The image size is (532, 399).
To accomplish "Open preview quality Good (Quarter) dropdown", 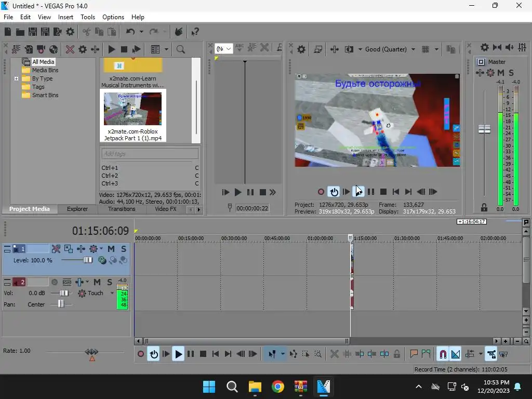I will pos(413,49).
